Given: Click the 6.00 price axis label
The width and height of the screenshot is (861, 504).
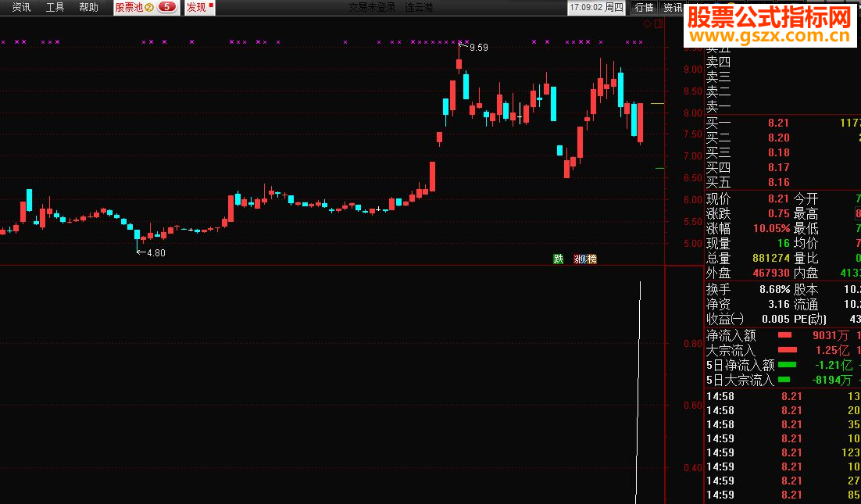Looking at the screenshot, I should pyautogui.click(x=693, y=200).
